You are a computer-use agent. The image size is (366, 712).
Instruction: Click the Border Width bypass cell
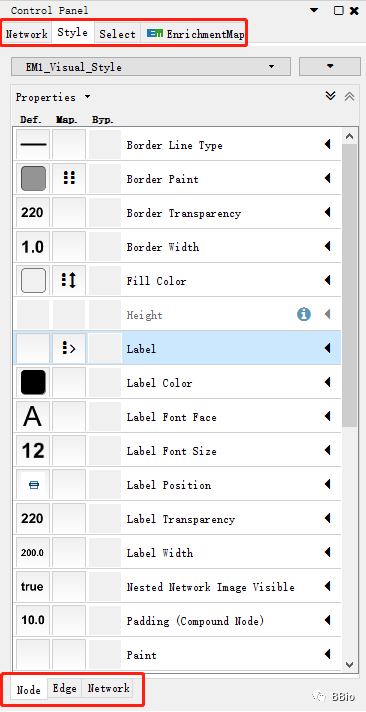pyautogui.click(x=105, y=247)
